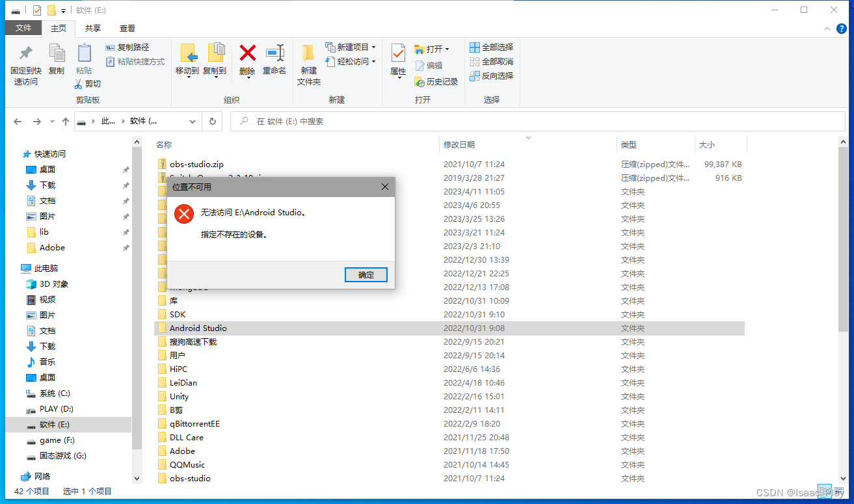Open the 轻松访问 dropdown

pyautogui.click(x=351, y=62)
